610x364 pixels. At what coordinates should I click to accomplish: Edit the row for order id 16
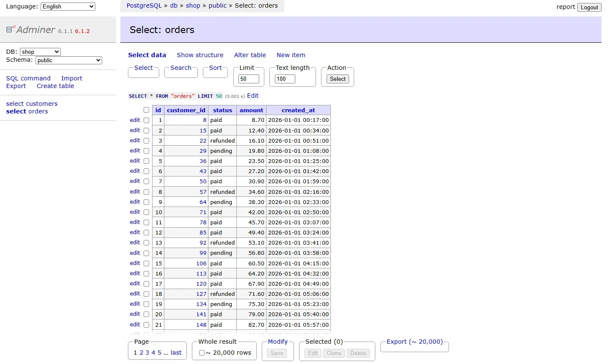pyautogui.click(x=135, y=273)
